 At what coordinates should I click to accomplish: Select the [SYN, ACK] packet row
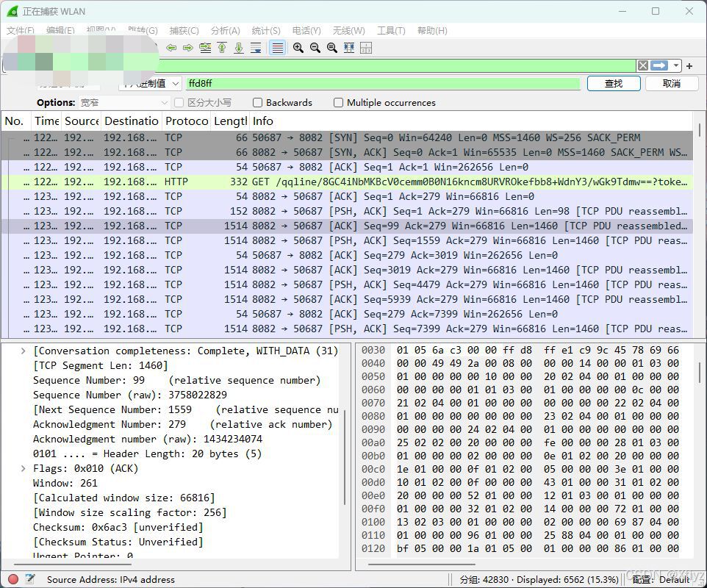[x=347, y=152]
